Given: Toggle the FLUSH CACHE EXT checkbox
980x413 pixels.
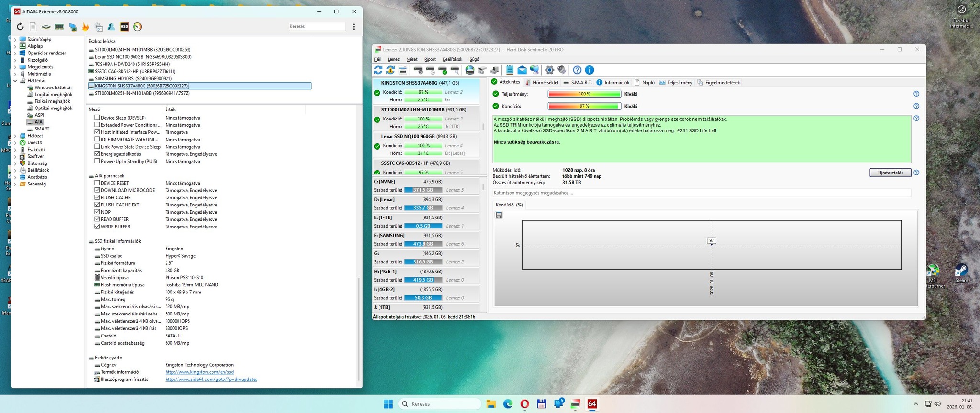Looking at the screenshot, I should [x=97, y=205].
